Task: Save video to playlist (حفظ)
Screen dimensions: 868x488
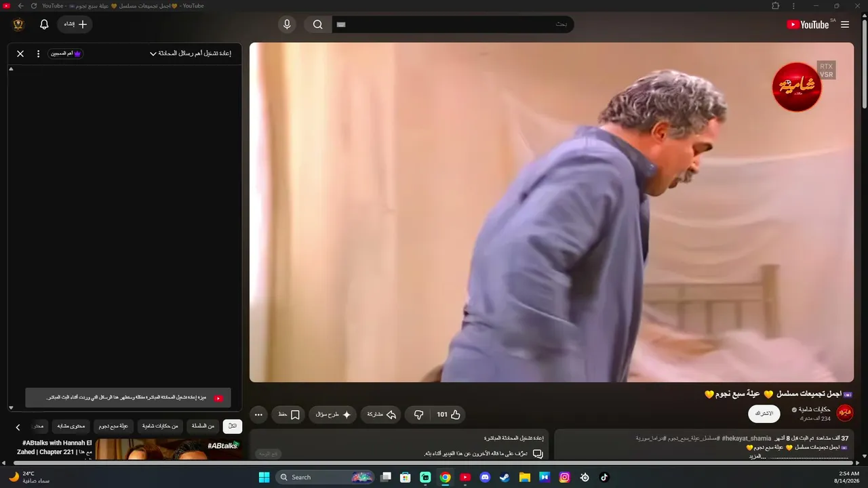Action: pyautogui.click(x=289, y=415)
